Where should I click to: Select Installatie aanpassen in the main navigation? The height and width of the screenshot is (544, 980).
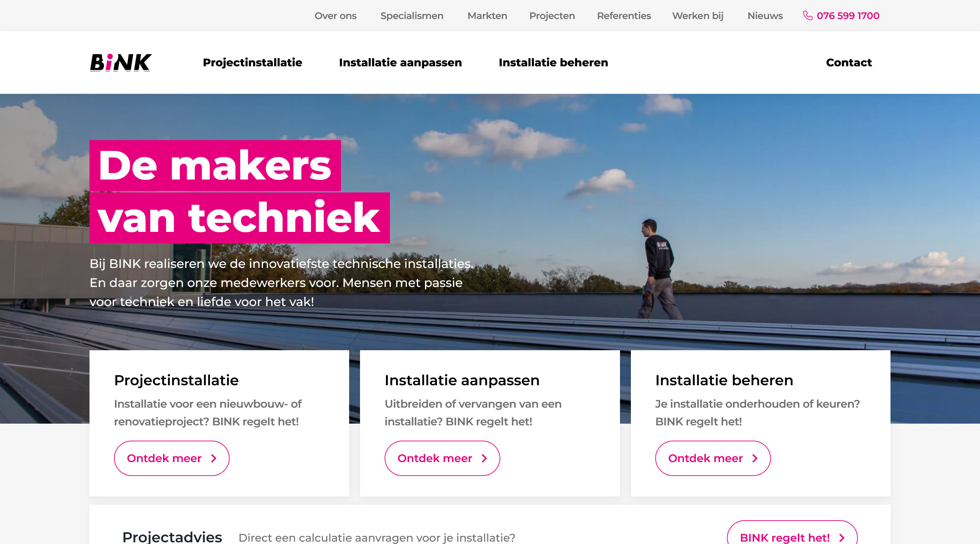pos(401,62)
